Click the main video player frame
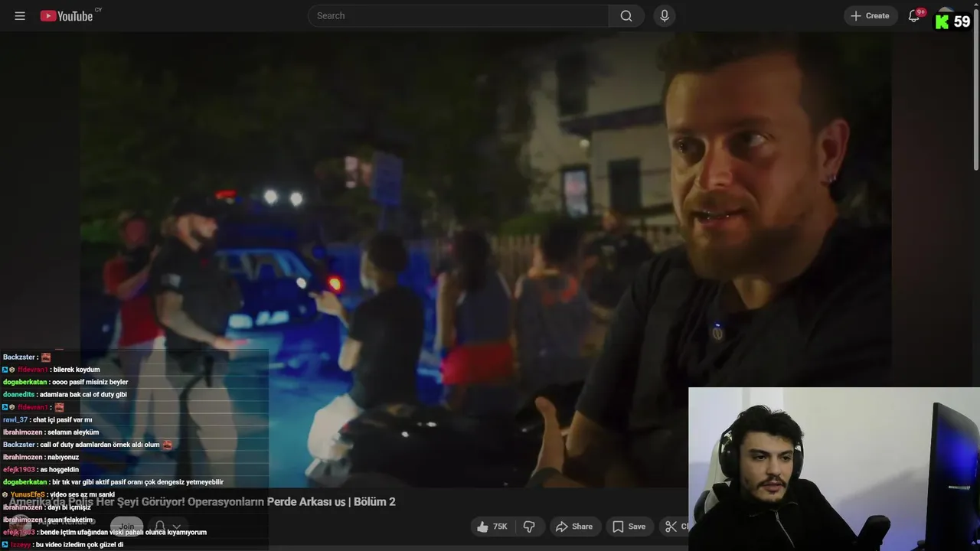This screenshot has width=980, height=551. pos(485,260)
